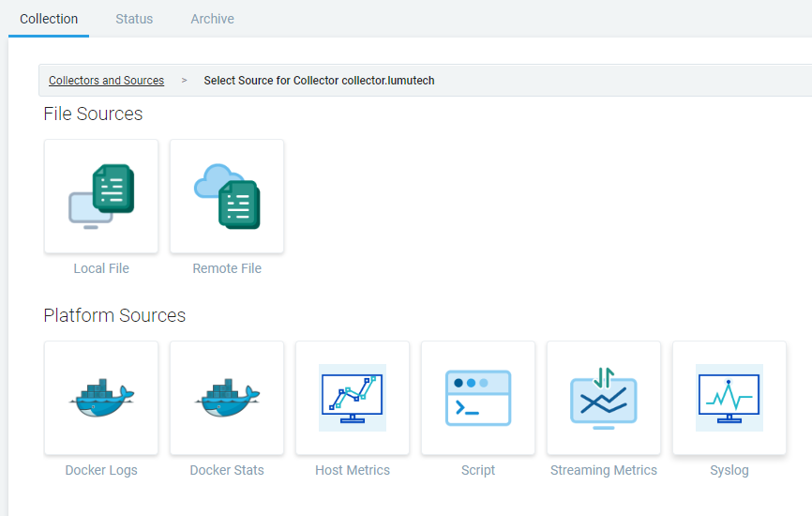Image resolution: width=812 pixels, height=516 pixels.
Task: Select the Docker Stats whale icon
Action: (x=227, y=398)
